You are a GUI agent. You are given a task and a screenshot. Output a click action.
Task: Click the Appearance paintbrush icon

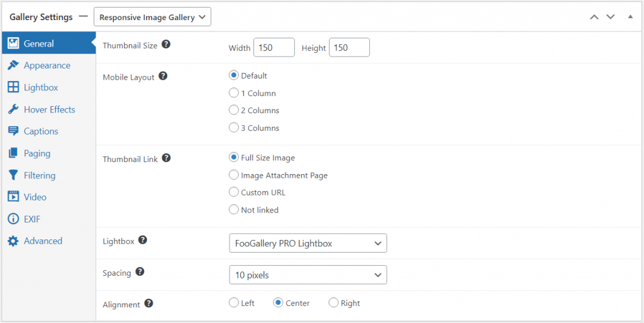14,65
